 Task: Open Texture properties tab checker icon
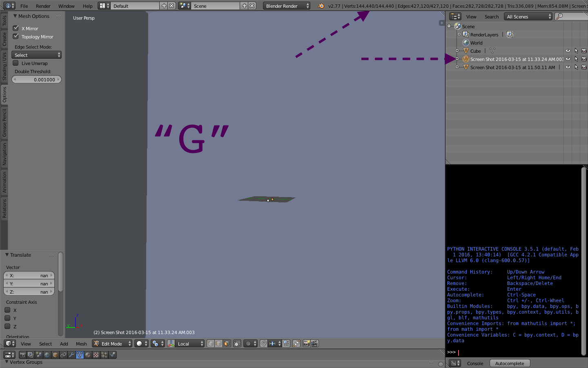pyautogui.click(x=96, y=355)
